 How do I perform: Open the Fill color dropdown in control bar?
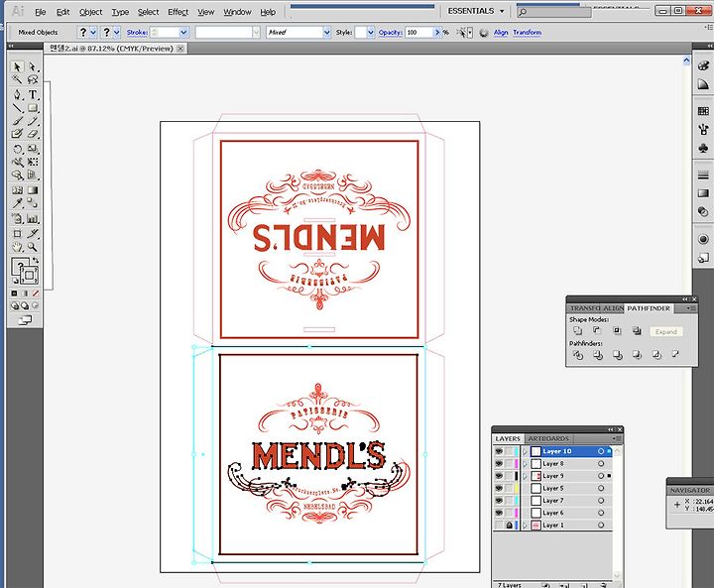click(x=93, y=33)
